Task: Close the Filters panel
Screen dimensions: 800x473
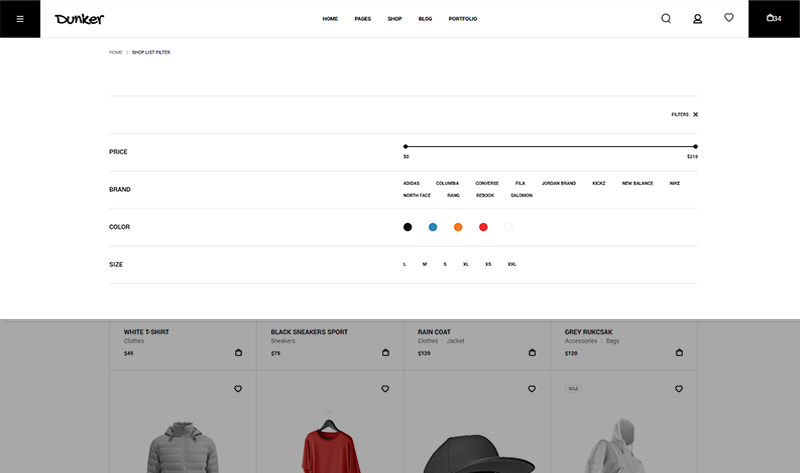Action: [695, 115]
